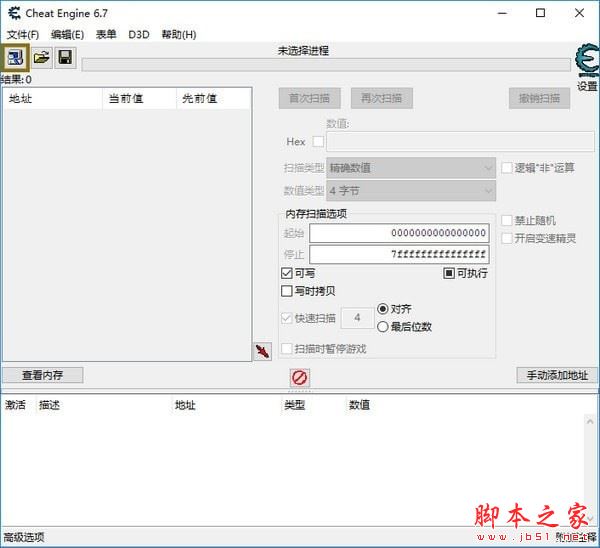The image size is (600, 548).
Task: Check the 写时拷贝 checkbox
Action: pos(286,291)
